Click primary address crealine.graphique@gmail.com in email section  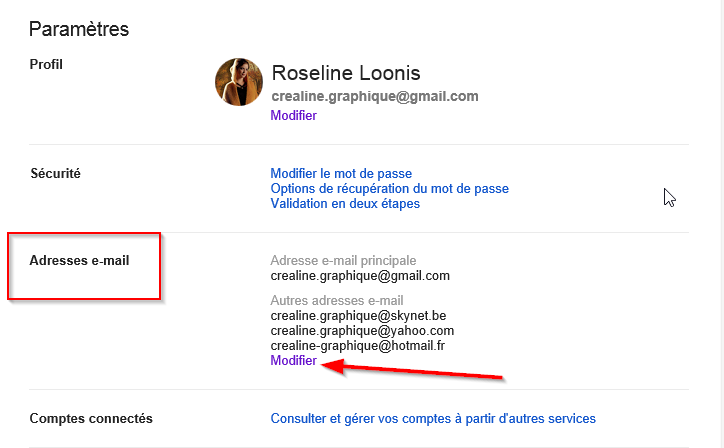pyautogui.click(x=360, y=276)
